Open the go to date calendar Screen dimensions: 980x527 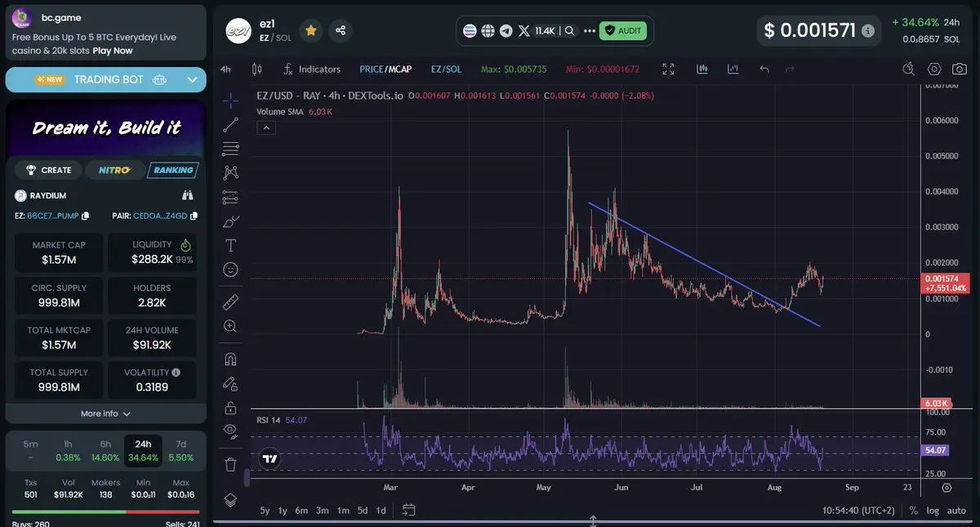pos(409,511)
